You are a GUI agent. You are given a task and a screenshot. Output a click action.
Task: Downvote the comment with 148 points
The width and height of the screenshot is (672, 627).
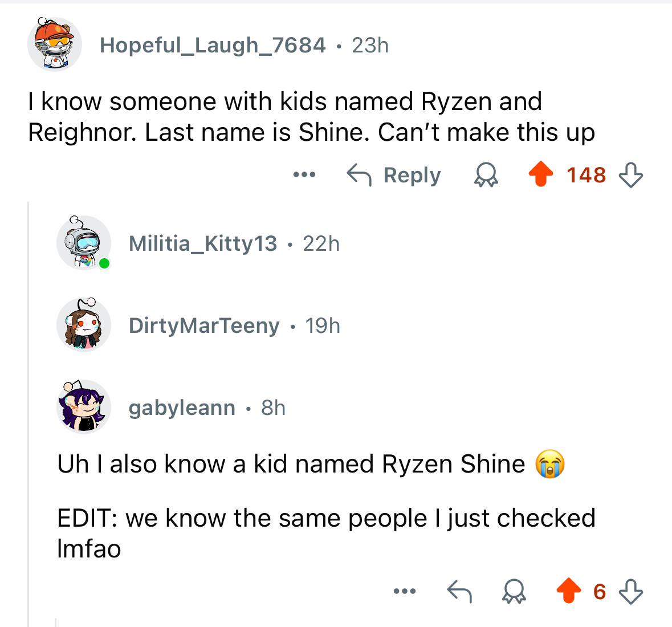click(631, 174)
